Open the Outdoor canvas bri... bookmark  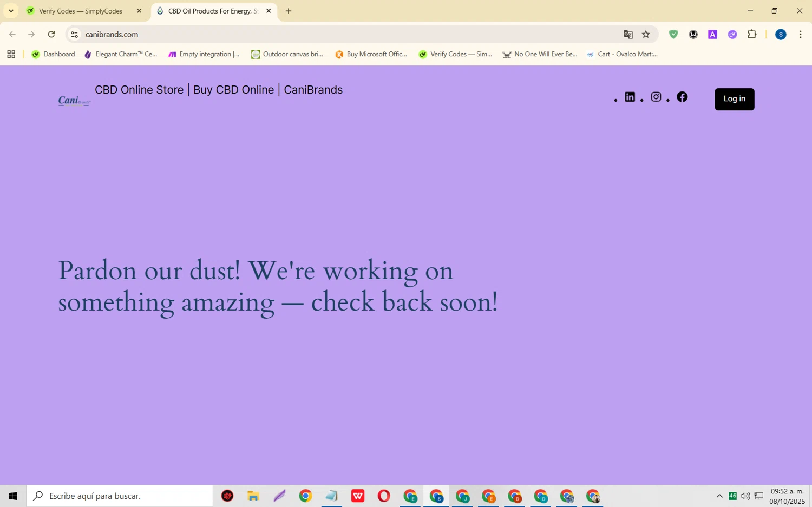(x=287, y=54)
